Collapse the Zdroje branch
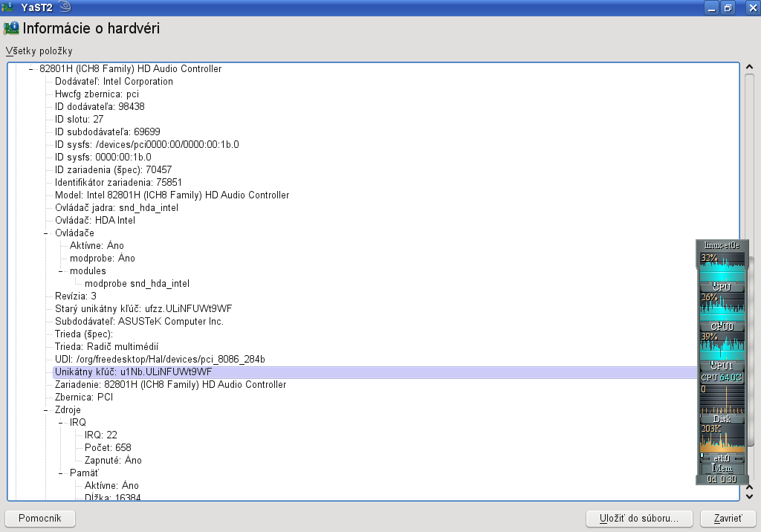The image size is (761, 532). point(45,409)
